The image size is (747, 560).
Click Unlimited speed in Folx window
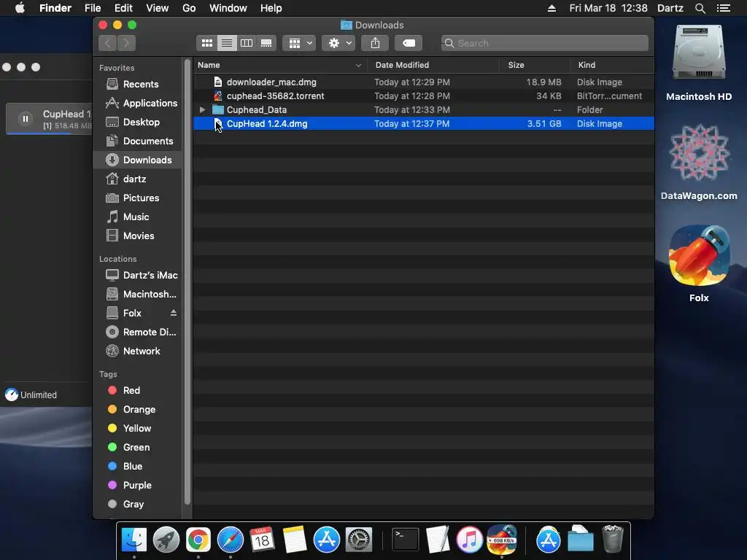31,394
